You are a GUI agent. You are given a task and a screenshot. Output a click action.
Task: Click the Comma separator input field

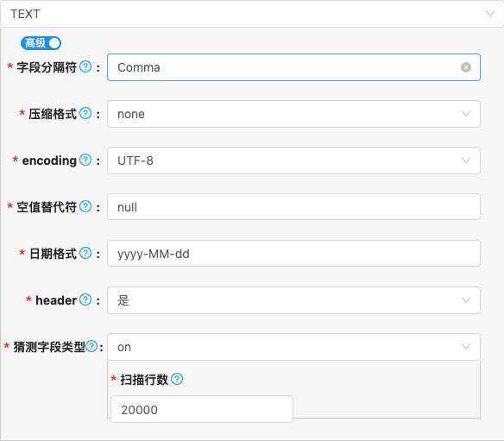[293, 67]
